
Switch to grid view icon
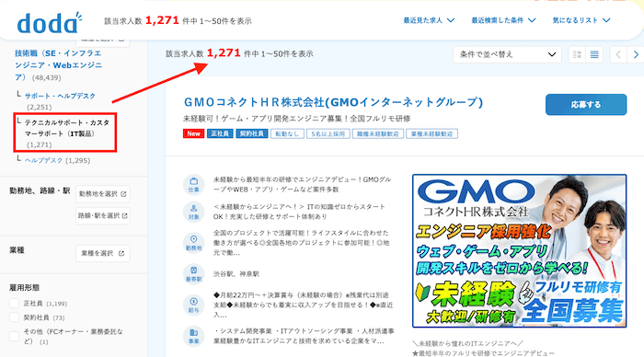coord(577,54)
